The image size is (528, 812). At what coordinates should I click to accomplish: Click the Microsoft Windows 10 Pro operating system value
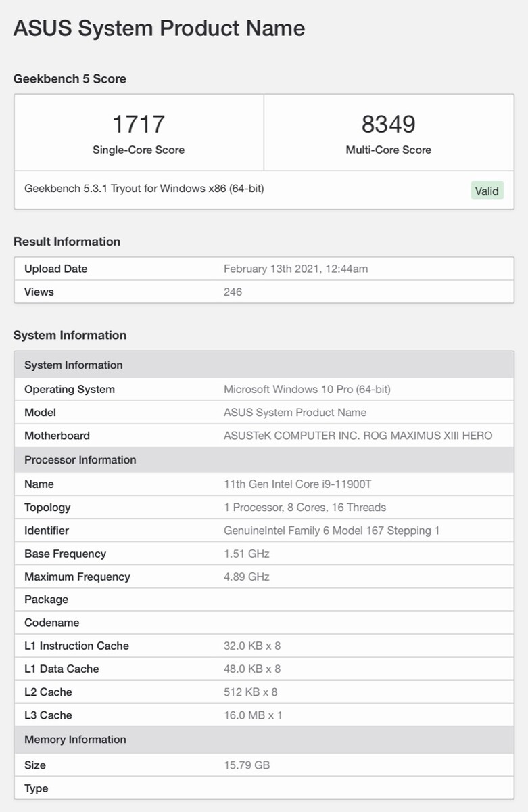(307, 389)
